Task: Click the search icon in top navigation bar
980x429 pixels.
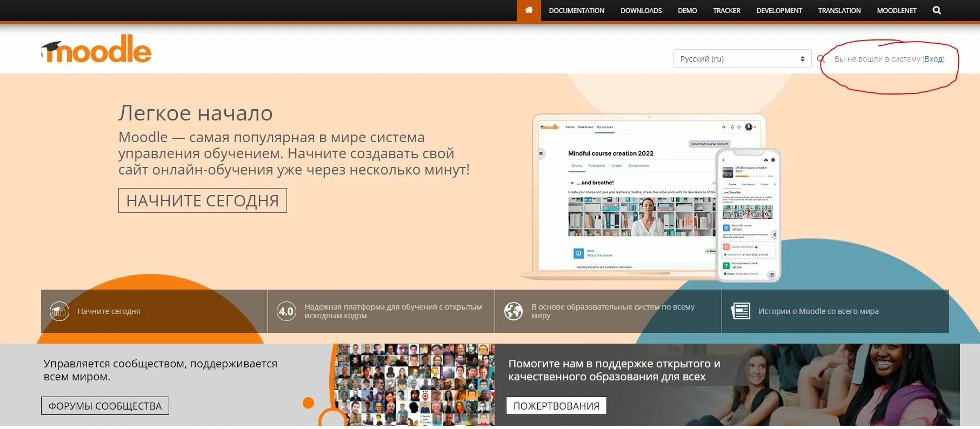Action: click(937, 10)
